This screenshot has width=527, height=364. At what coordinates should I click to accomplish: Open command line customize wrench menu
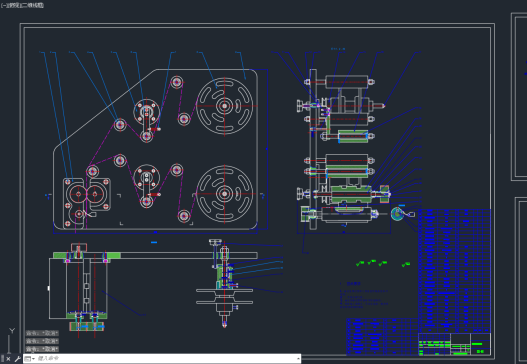(17, 359)
